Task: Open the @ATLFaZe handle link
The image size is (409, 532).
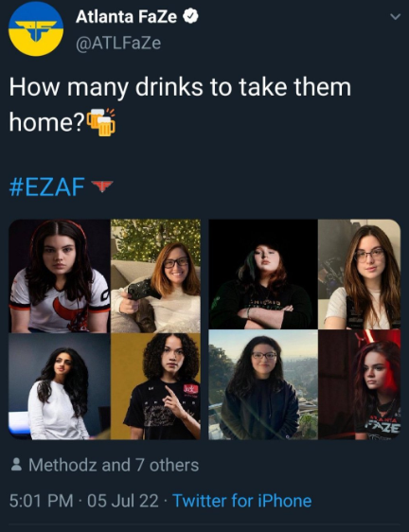Action: pyautogui.click(x=118, y=44)
